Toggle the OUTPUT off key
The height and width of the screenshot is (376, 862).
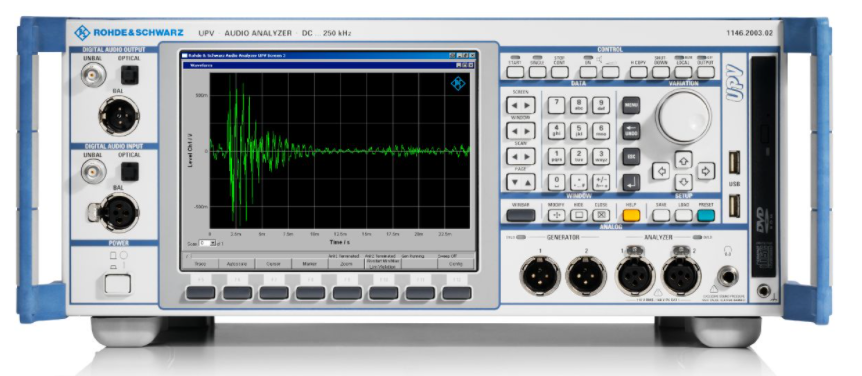click(706, 72)
